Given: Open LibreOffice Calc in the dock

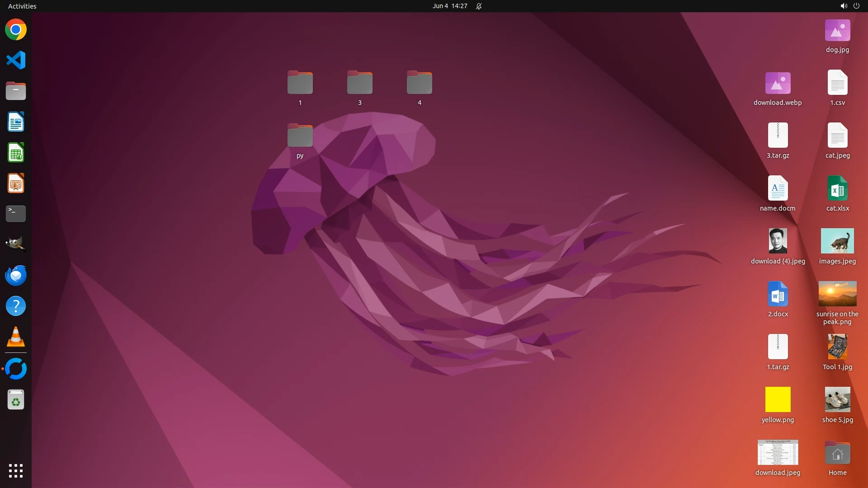Looking at the screenshot, I should [16, 153].
